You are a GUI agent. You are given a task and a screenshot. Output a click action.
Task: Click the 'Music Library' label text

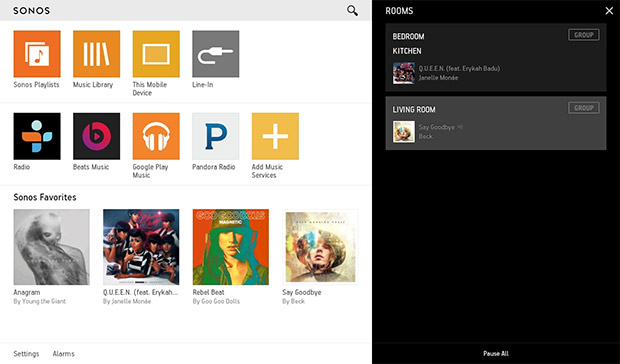[x=93, y=85]
